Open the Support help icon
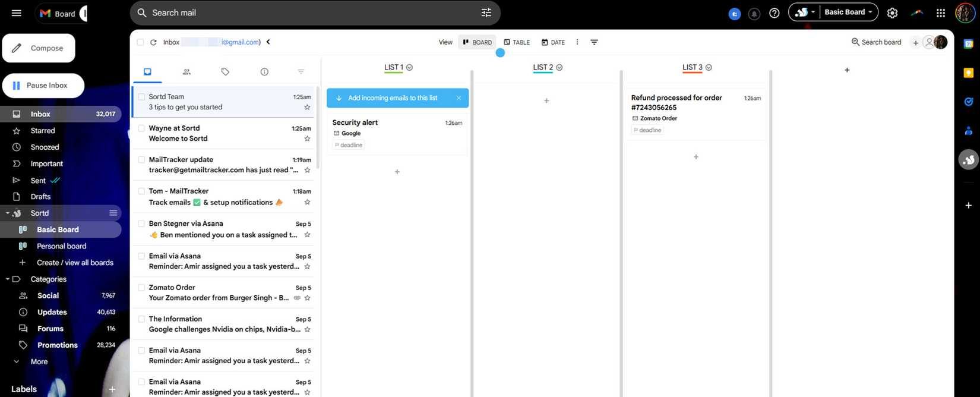Viewport: 980px width, 397px height. pyautogui.click(x=774, y=13)
